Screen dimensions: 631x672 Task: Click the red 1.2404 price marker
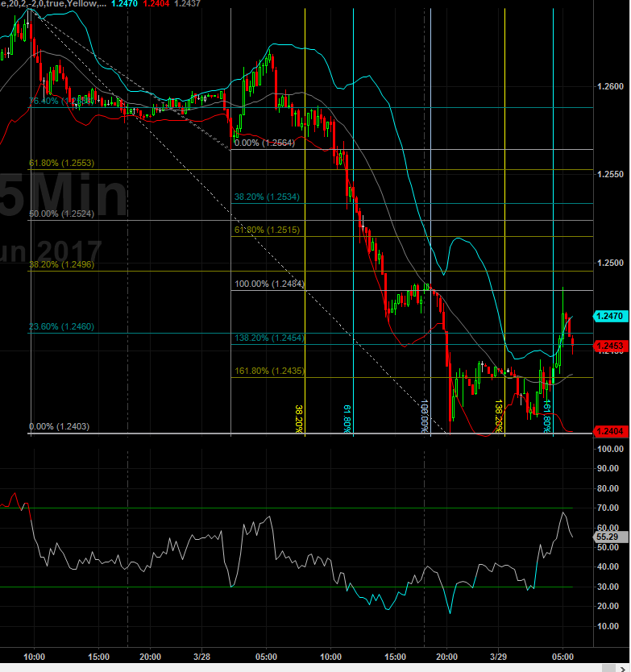tap(608, 432)
